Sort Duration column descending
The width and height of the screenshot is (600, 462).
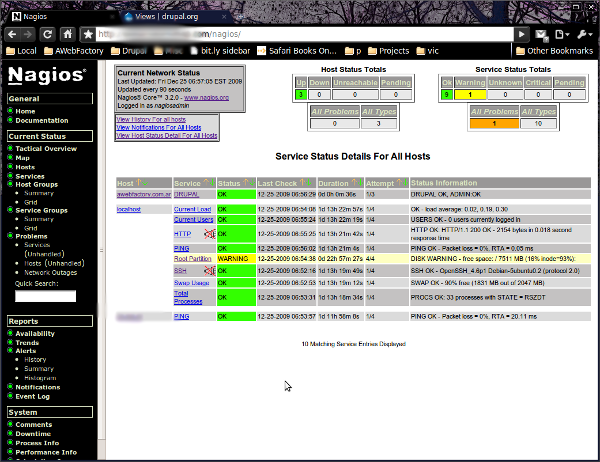[x=360, y=183]
